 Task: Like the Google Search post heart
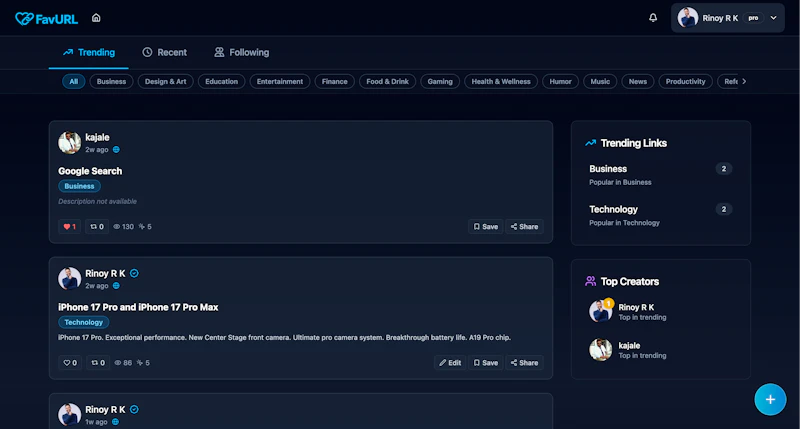[69, 227]
